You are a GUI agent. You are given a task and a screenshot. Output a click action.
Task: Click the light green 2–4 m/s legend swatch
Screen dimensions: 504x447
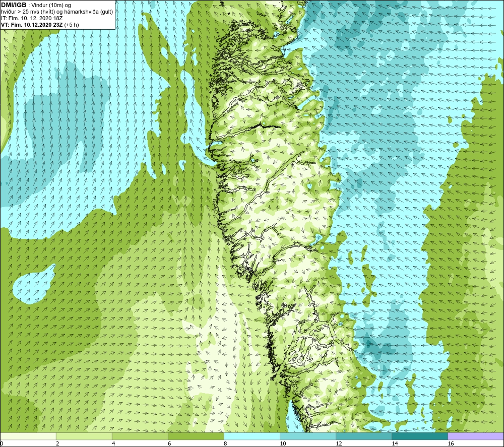[x=84, y=436]
